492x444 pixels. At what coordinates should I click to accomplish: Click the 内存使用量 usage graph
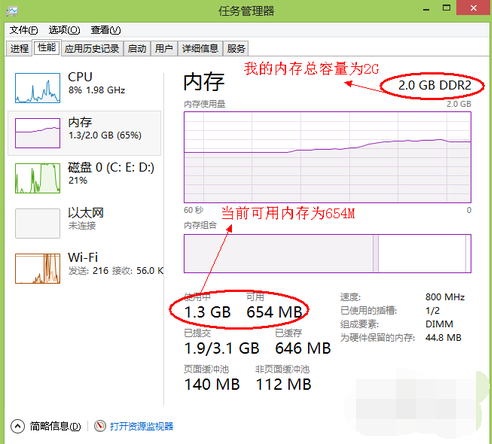coord(327,157)
